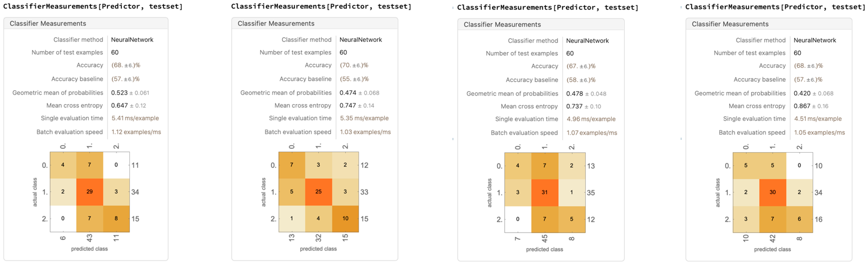Select the mean cross entropy value 0.747
868x267 pixels.
347,106
